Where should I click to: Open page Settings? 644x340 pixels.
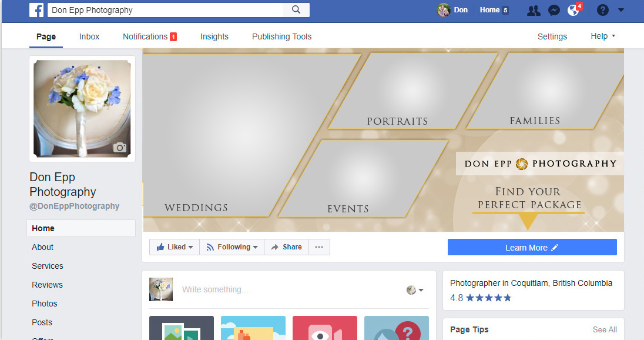pyautogui.click(x=552, y=36)
